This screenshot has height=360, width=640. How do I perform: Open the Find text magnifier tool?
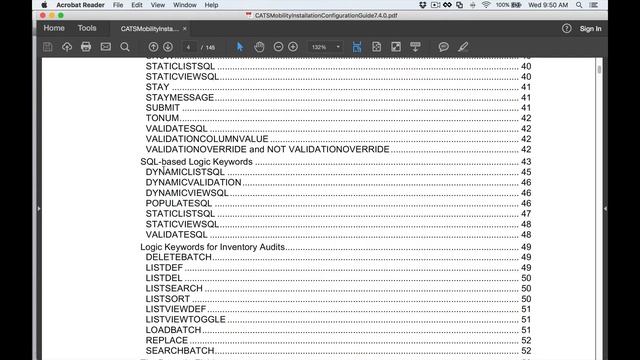tap(125, 47)
